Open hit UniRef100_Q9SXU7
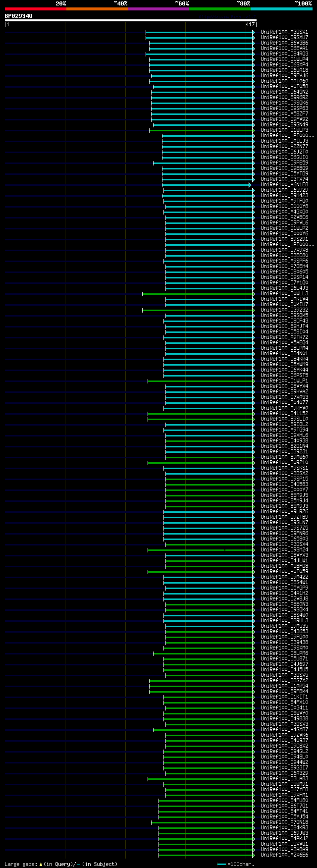The image size is (317, 868). coord(284,38)
